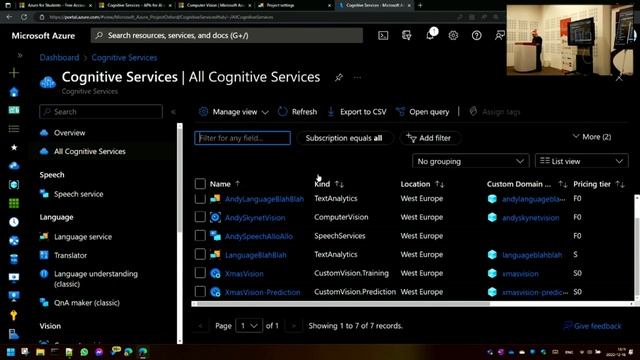Click the Add filter button
Screen dimensions: 640x360
click(429, 138)
